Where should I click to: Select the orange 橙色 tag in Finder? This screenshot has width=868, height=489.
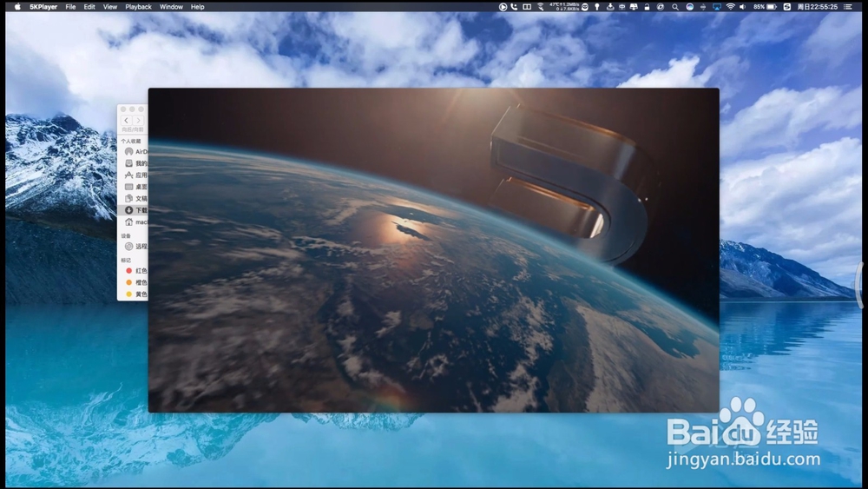(133, 282)
